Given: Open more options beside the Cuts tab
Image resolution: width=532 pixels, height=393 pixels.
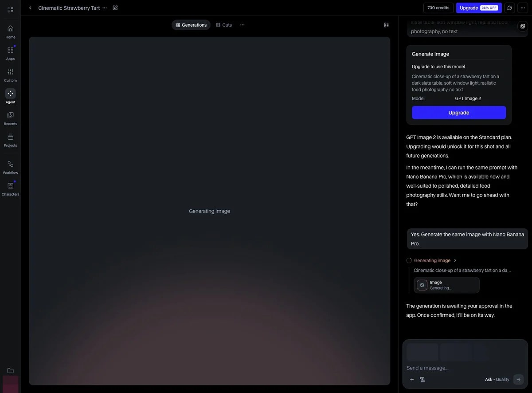Looking at the screenshot, I should click(243, 25).
